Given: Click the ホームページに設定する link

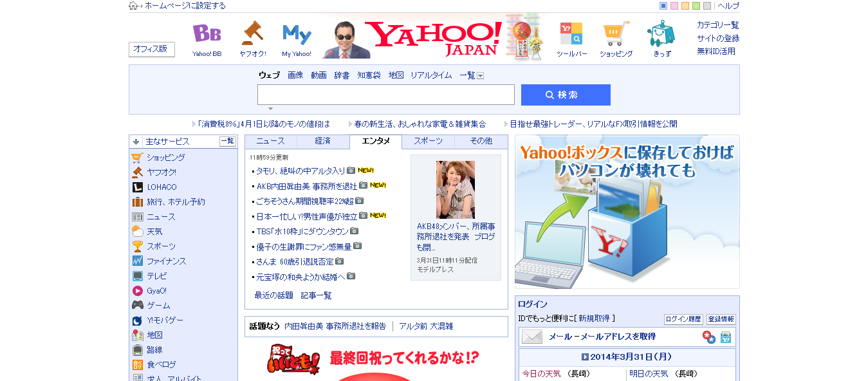Looking at the screenshot, I should 185,6.
